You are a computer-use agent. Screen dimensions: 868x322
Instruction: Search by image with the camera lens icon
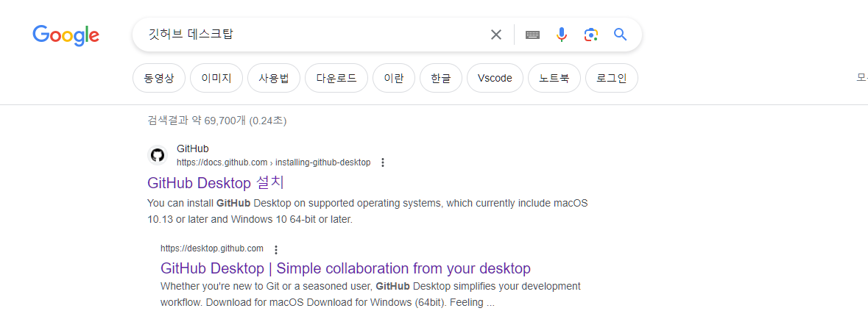(590, 35)
